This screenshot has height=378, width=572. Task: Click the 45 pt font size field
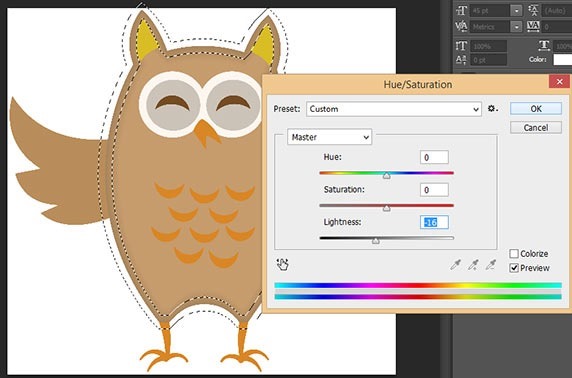tap(490, 11)
